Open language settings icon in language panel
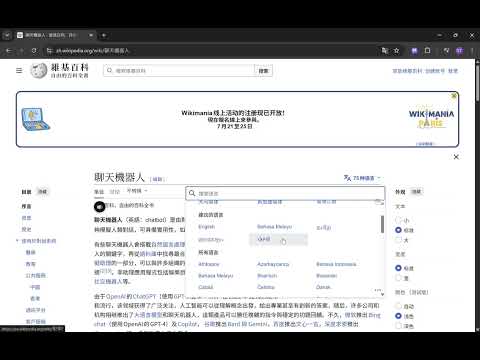The width and height of the screenshot is (480, 360). (x=378, y=291)
